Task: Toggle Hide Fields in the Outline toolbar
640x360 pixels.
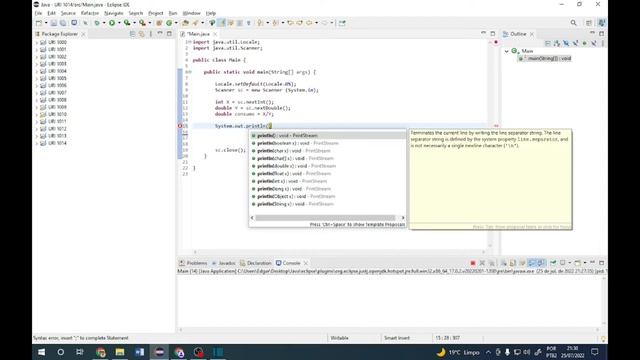Action: coord(566,43)
